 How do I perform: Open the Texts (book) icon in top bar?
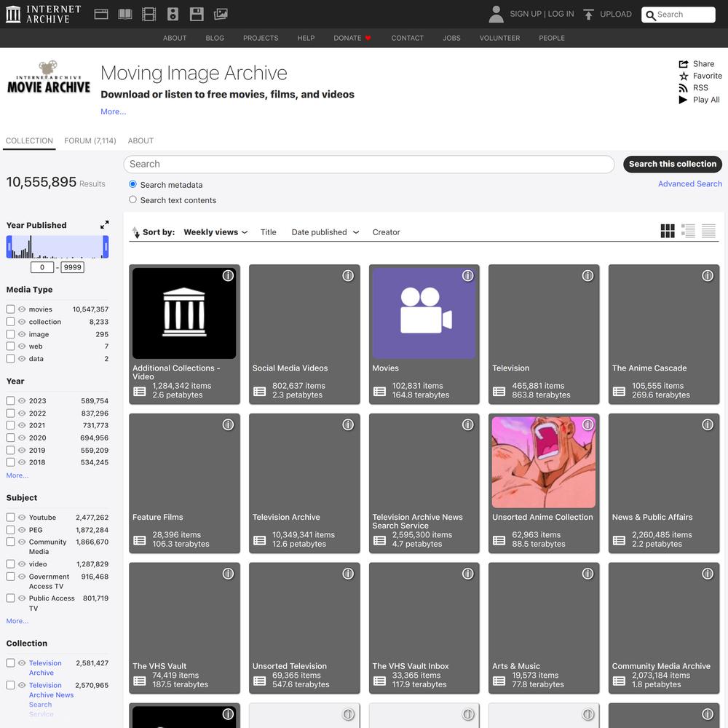click(125, 15)
